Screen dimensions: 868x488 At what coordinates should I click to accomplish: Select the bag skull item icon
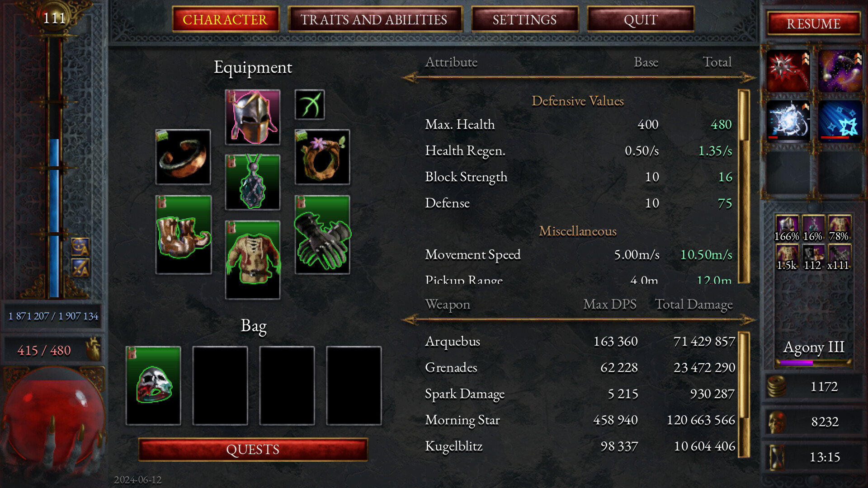pyautogui.click(x=155, y=381)
